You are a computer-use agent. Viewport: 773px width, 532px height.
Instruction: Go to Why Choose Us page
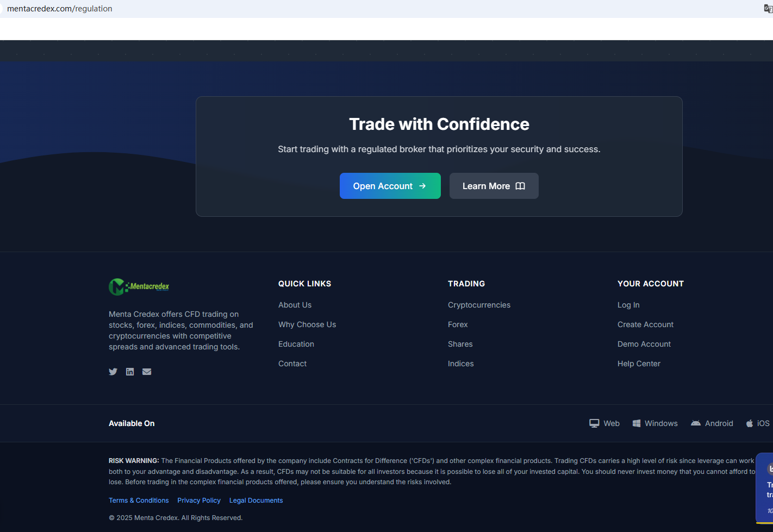(307, 324)
